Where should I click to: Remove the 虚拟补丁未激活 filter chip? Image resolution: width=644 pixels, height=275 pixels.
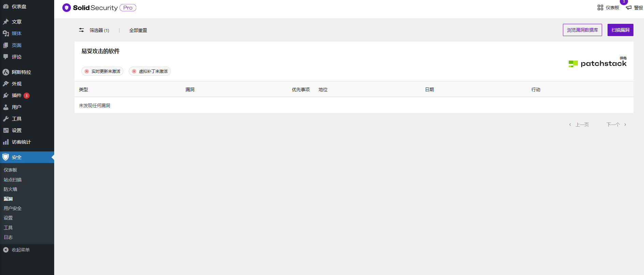tap(134, 71)
